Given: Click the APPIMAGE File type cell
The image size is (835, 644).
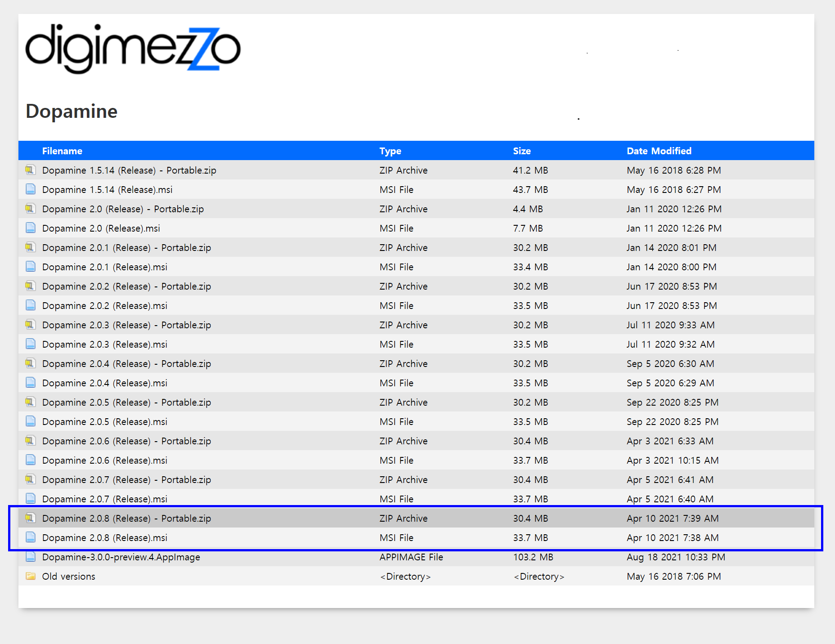Looking at the screenshot, I should click(x=411, y=557).
